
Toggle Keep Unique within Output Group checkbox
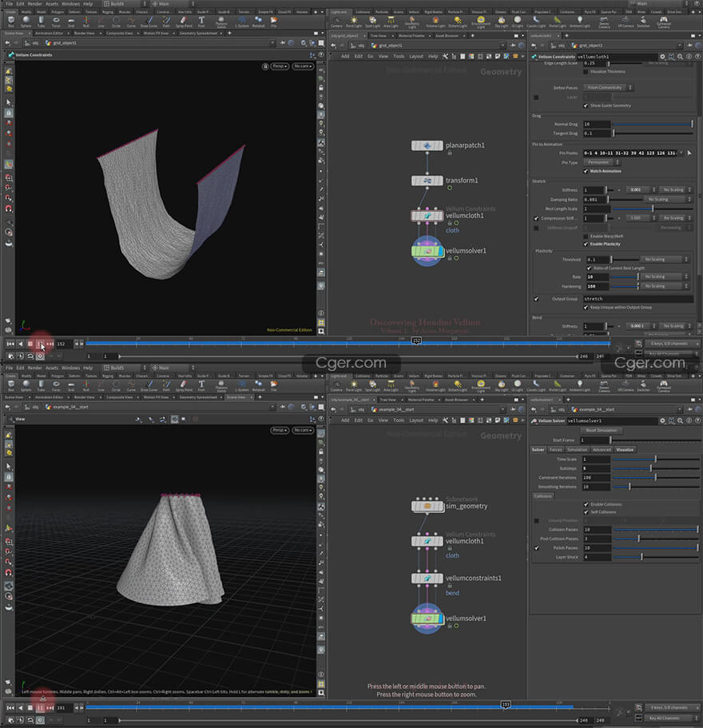click(x=586, y=308)
